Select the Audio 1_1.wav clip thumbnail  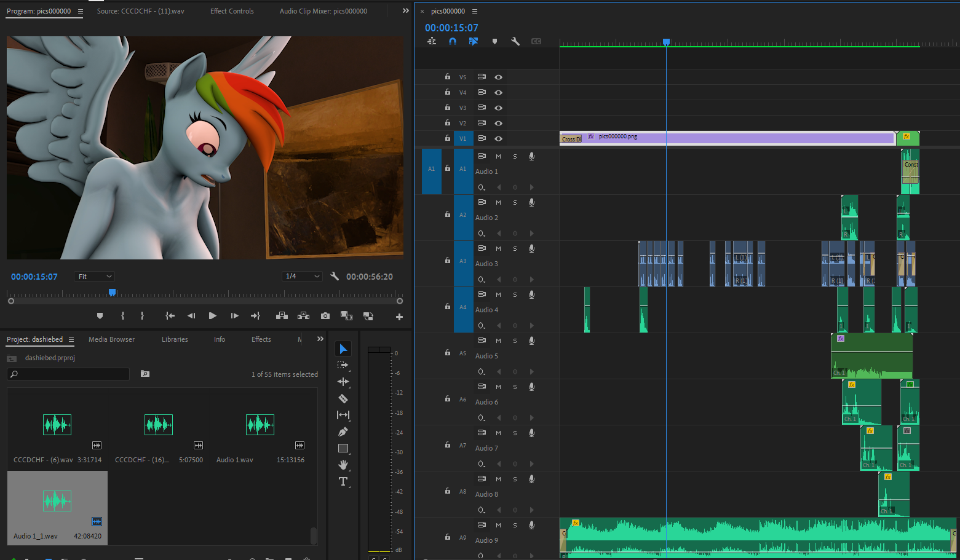point(57,501)
